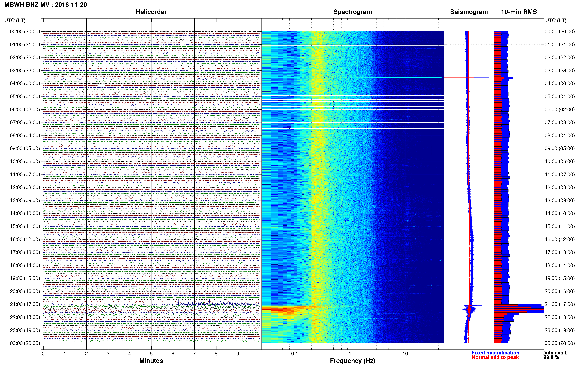This screenshot has height=368, width=588.
Task: Click RMS-side time label 11:00 (07:00)
Action: [x=560, y=174]
